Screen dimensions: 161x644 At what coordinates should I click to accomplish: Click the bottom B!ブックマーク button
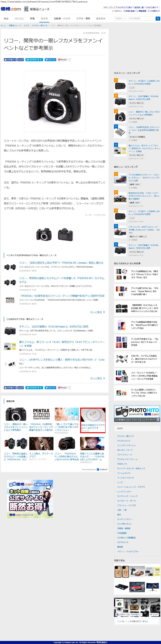[34, 388]
